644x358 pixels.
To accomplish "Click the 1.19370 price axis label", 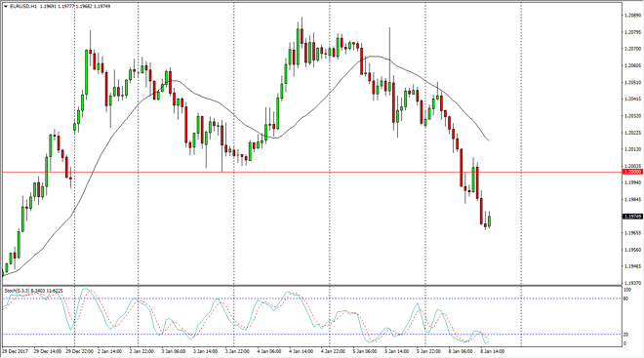I will click(x=632, y=283).
